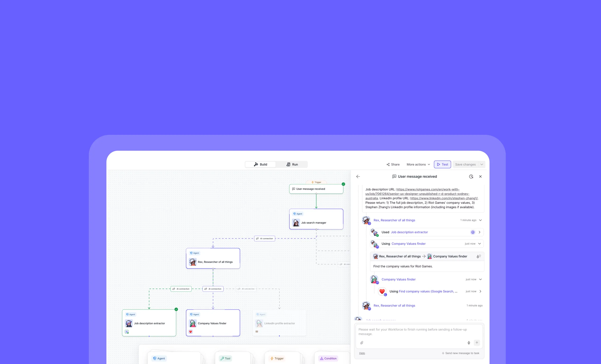This screenshot has height=364, width=601.
Task: Collapse the Using Company Values finder step
Action: pyautogui.click(x=480, y=244)
